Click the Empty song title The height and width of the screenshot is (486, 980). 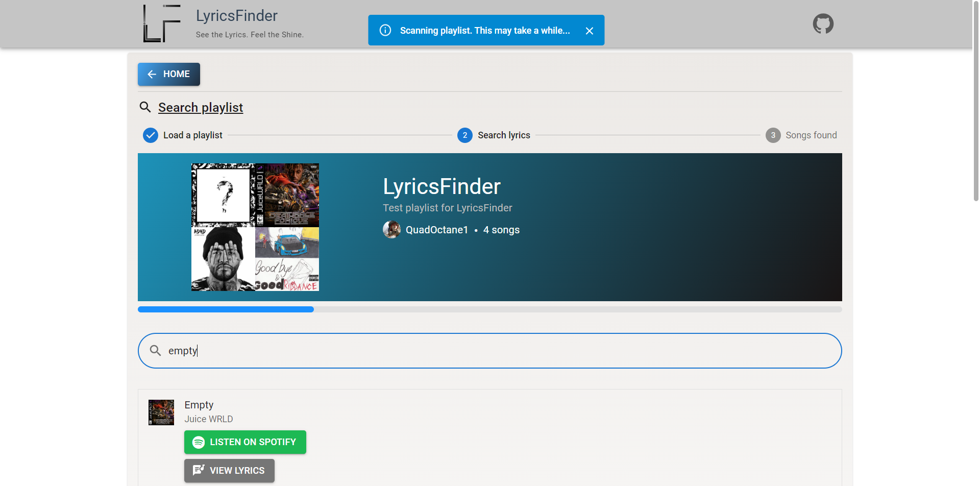[199, 405]
